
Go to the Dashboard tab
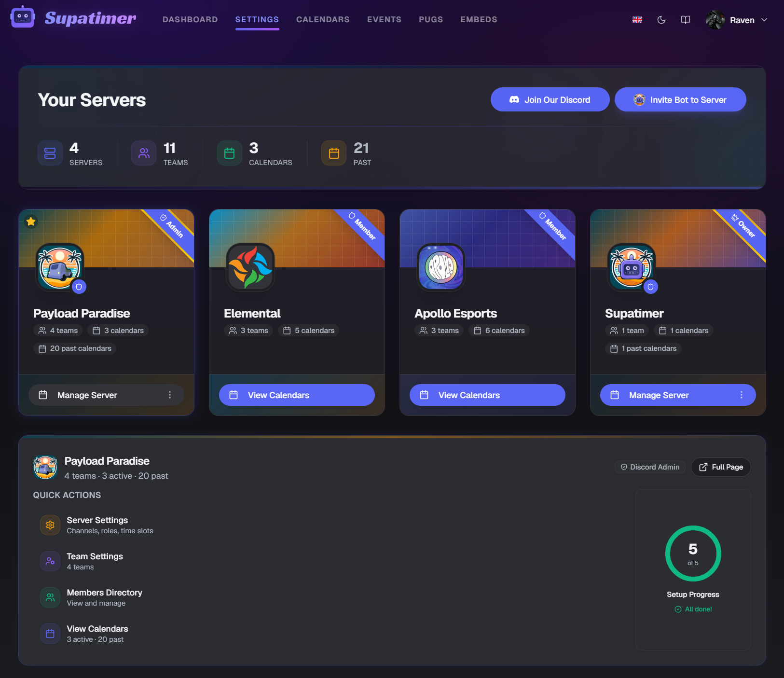click(x=190, y=19)
